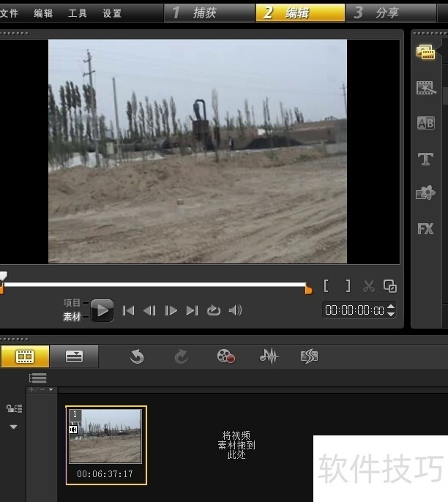The height and width of the screenshot is (502, 448).
Task: Toggle repeat playback
Action: coord(214,310)
